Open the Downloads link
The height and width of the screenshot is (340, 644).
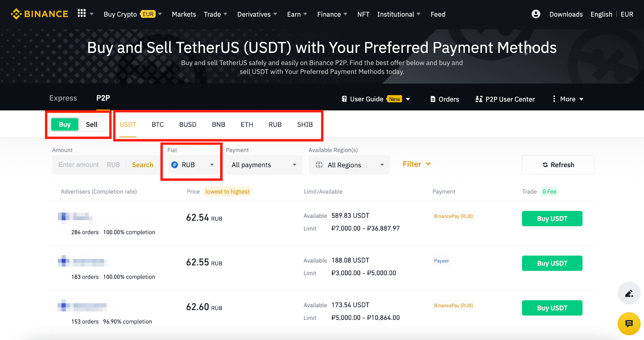click(x=566, y=14)
